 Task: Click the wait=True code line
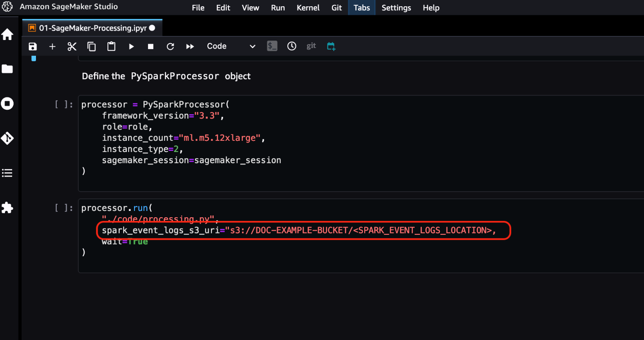click(x=125, y=242)
